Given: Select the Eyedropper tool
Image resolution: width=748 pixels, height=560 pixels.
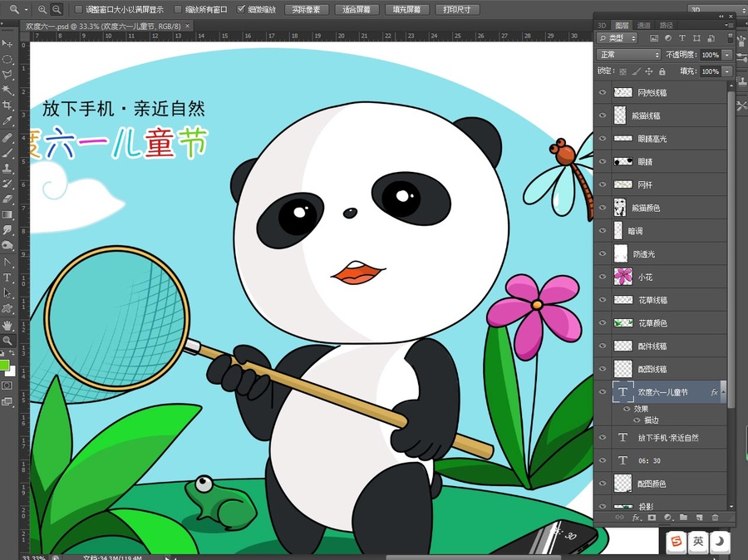Looking at the screenshot, I should click(7, 120).
